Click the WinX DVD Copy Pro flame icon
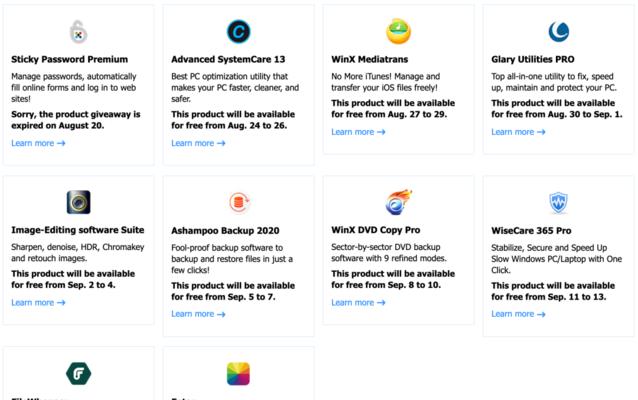Screen dimensions: 638x400 (x=398, y=202)
